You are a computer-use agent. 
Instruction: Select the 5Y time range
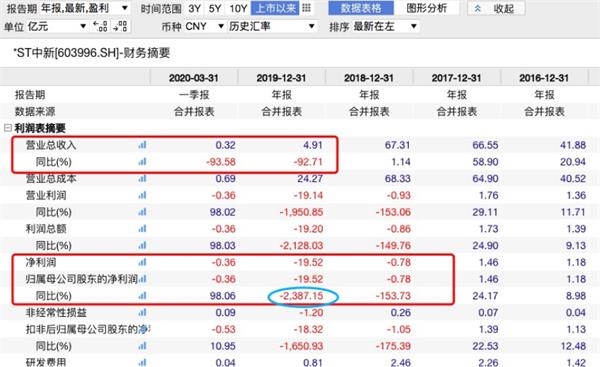point(215,8)
